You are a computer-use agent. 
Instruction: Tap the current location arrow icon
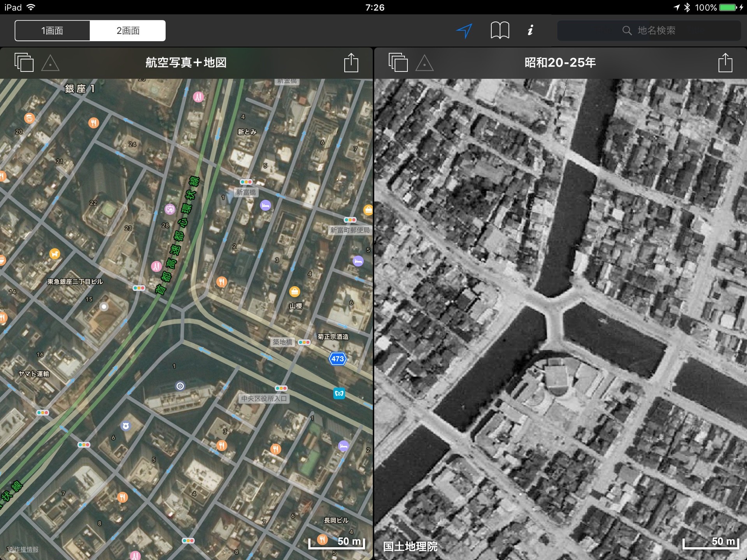pos(464,31)
